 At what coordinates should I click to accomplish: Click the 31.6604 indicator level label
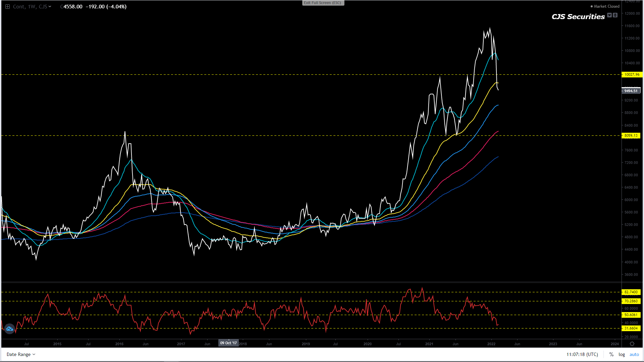[x=631, y=328]
